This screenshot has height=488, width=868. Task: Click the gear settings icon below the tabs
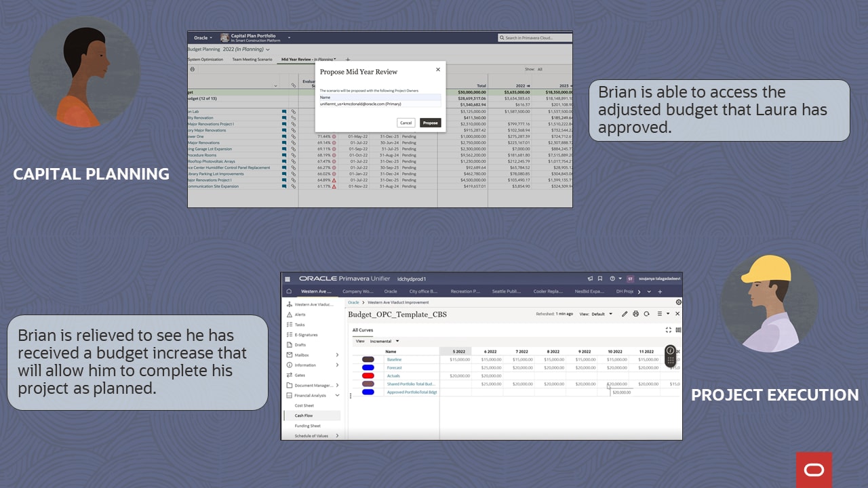coord(678,302)
